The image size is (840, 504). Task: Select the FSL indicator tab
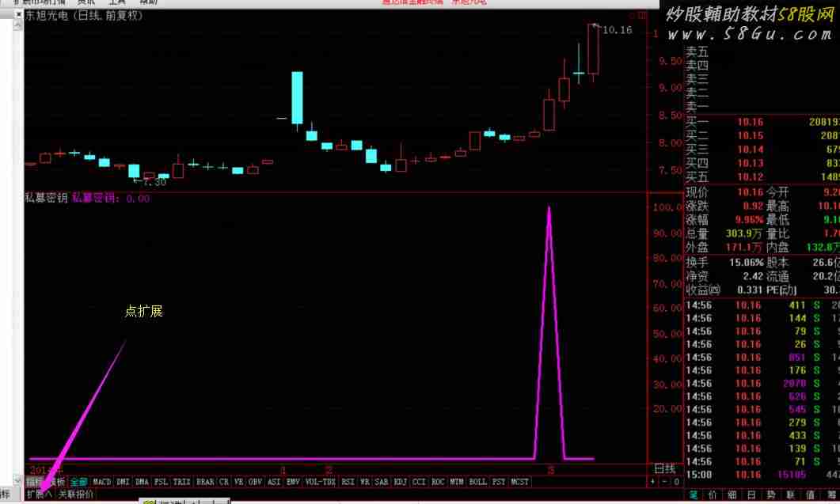pos(161,482)
